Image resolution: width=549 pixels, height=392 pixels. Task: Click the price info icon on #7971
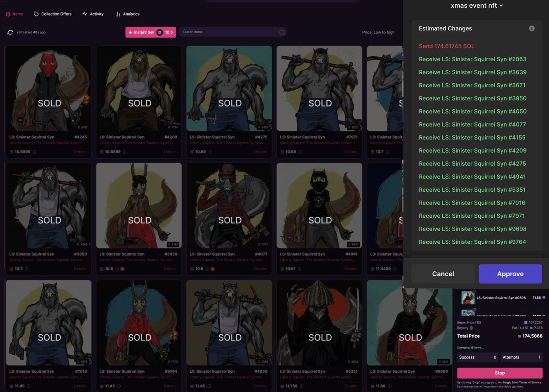coord(300,152)
